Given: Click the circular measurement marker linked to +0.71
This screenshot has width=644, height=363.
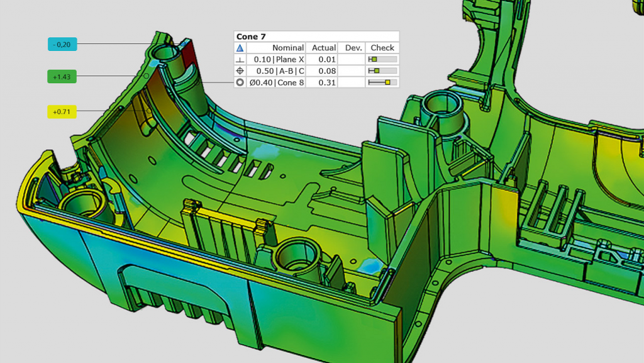Looking at the screenshot, I should [148, 111].
